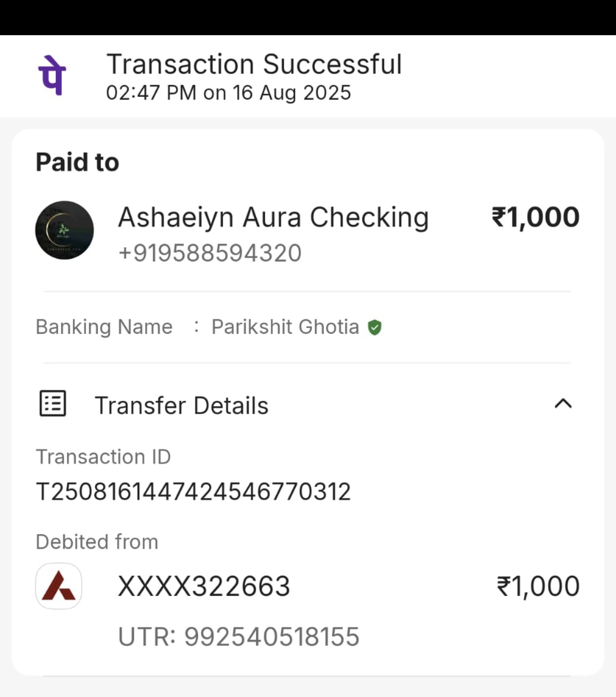Tap phone number +919588594320

(x=210, y=253)
